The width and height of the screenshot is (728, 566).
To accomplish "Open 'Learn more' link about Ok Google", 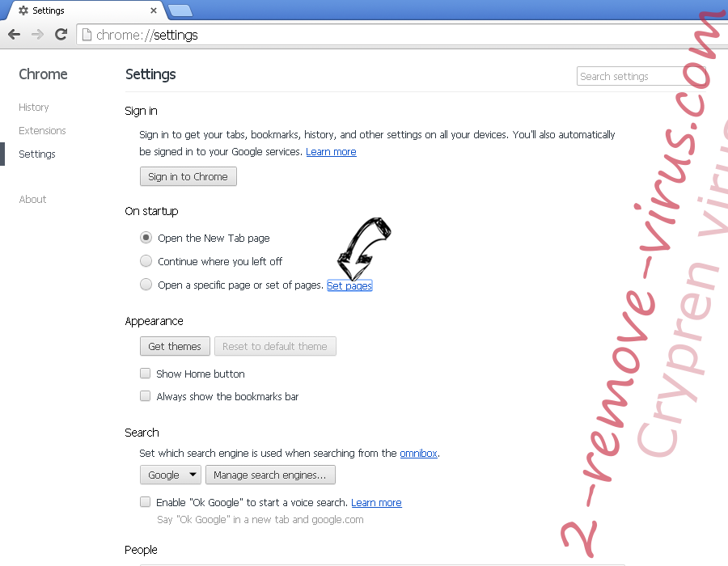I will pos(376,502).
